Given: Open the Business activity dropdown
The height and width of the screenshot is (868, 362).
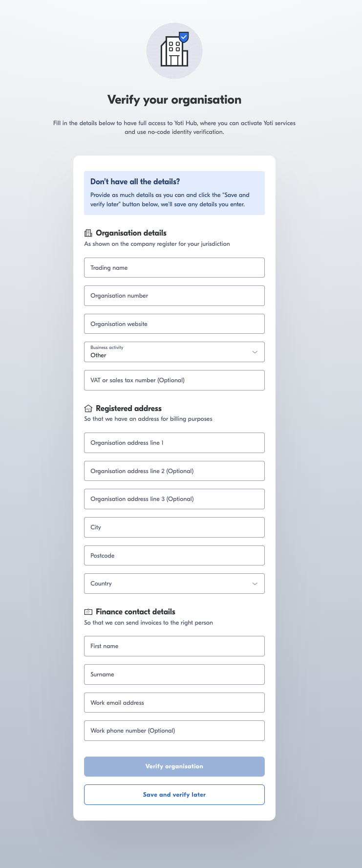Looking at the screenshot, I should click(174, 352).
